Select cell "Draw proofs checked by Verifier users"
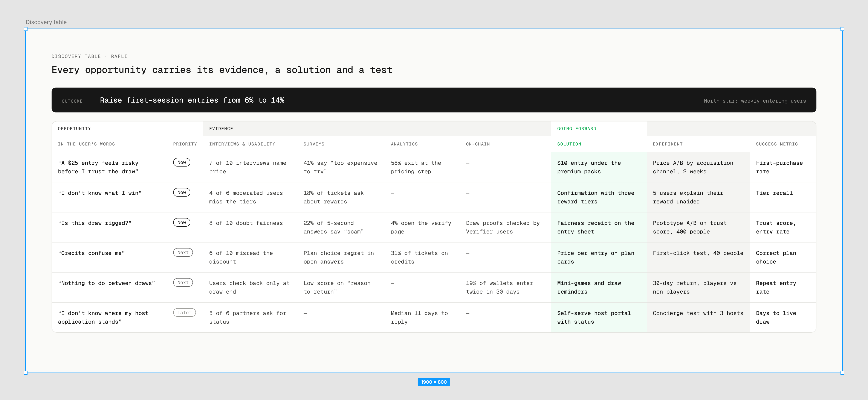 point(503,227)
